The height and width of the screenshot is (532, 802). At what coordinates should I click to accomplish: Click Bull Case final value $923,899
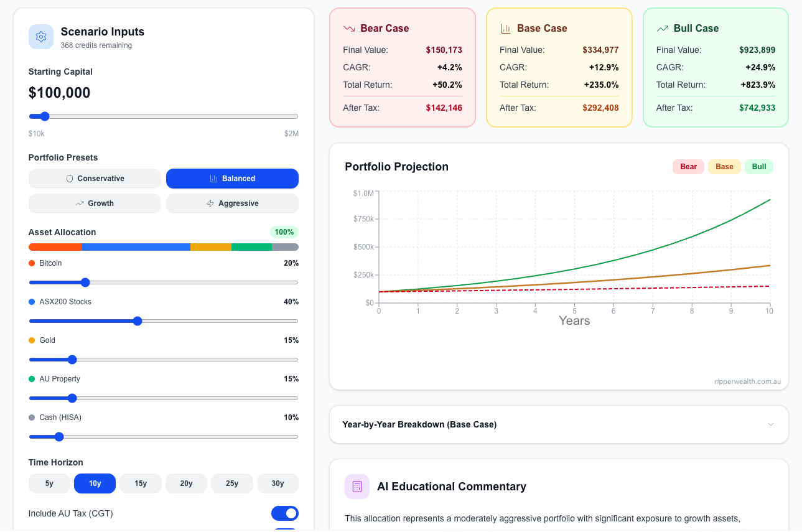[757, 50]
